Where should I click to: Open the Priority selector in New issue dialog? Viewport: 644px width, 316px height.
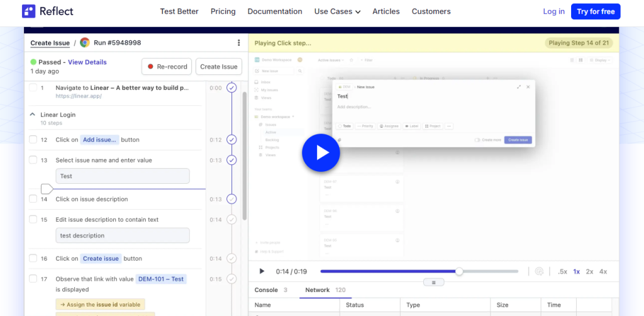[x=365, y=126]
